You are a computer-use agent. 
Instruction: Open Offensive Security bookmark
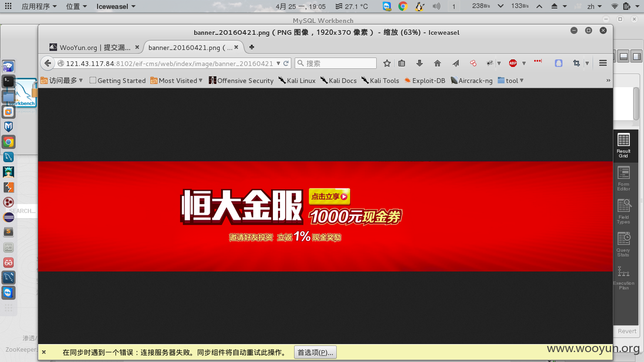[241, 81]
